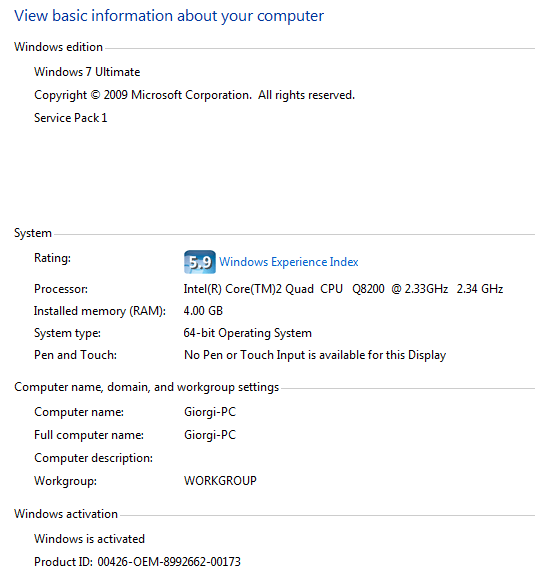The height and width of the screenshot is (577, 535).
Task: Click the Microsoft copyright 2009 line
Action: [194, 95]
